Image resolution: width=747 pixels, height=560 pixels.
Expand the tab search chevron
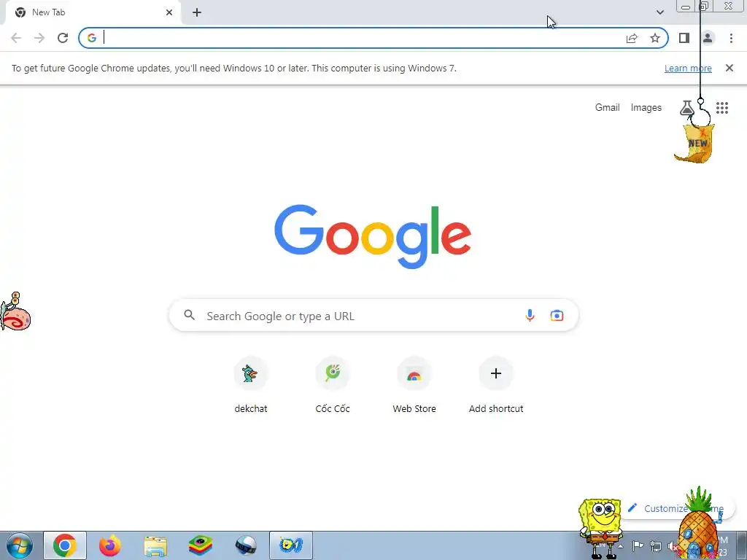659,12
